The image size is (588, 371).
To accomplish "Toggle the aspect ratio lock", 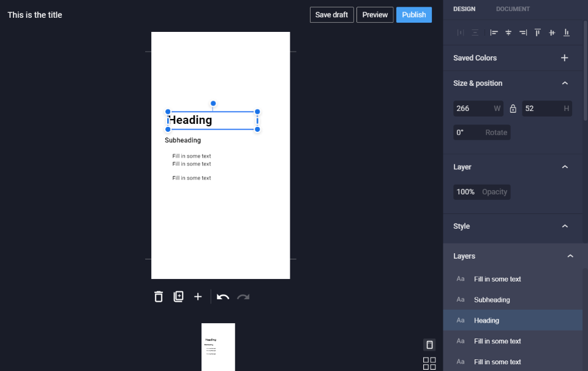I will [x=513, y=109].
